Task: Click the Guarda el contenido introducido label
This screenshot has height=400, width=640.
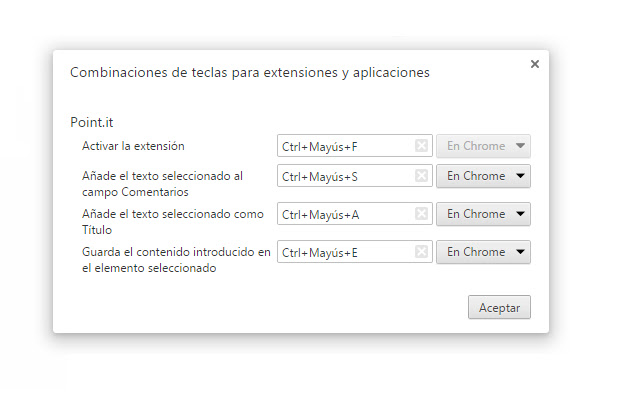Action: tap(176, 260)
